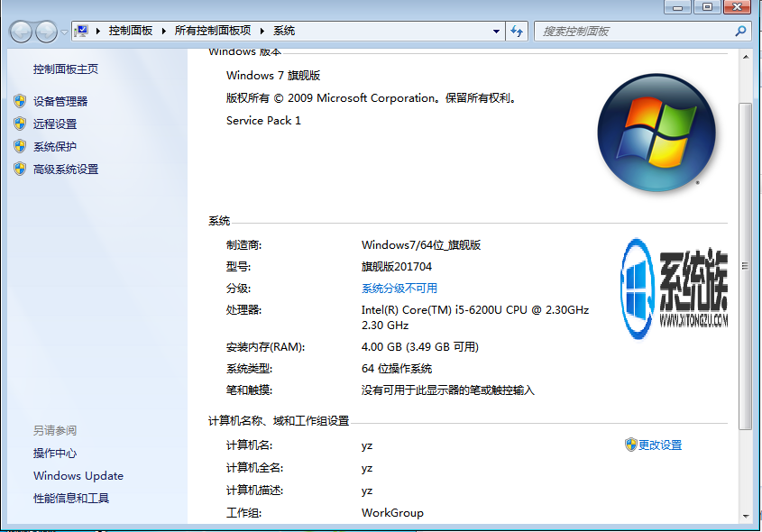Click the 没有可用于此显示器的笔或触控输入 text
762x532 pixels.
pos(447,390)
